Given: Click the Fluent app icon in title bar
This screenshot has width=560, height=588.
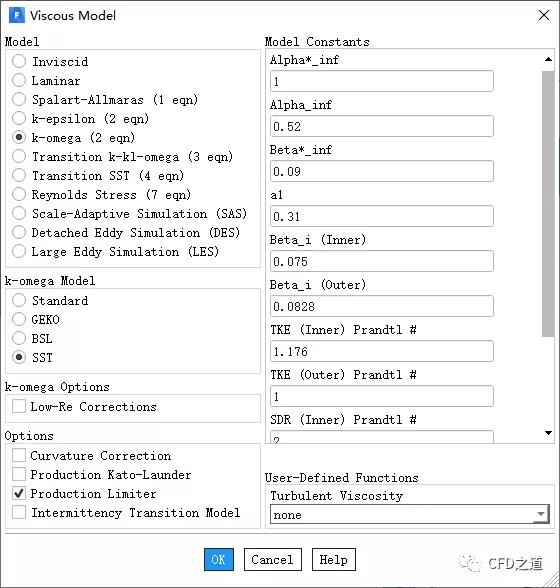Looking at the screenshot, I should [17, 15].
